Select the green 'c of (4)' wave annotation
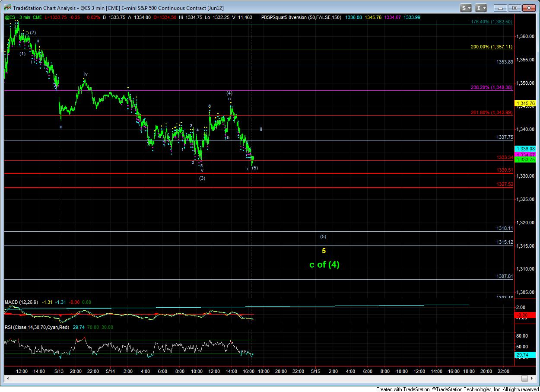The width and height of the screenshot is (540, 392). point(324,265)
